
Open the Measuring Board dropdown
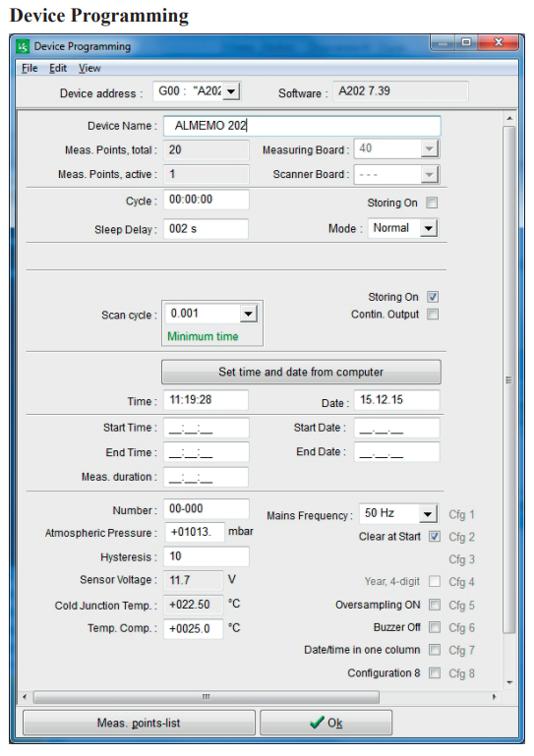click(429, 149)
